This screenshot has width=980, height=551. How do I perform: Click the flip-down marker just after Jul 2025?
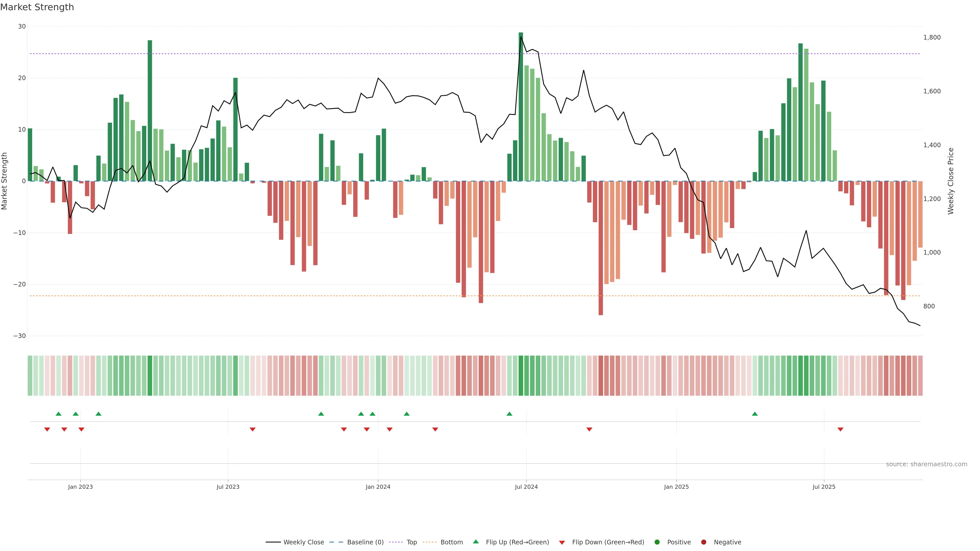840,429
